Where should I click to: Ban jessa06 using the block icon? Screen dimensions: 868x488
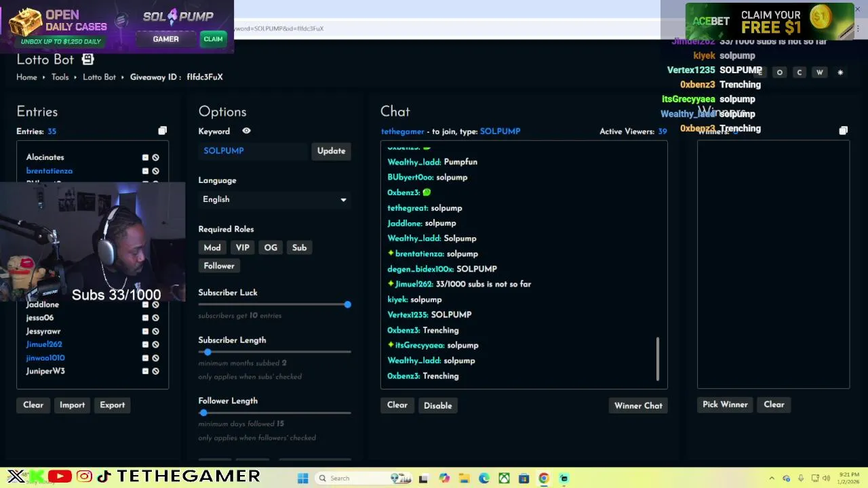click(155, 318)
